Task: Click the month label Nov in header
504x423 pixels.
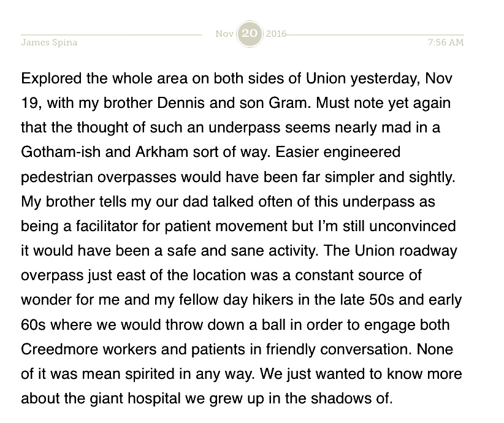Action: point(224,33)
